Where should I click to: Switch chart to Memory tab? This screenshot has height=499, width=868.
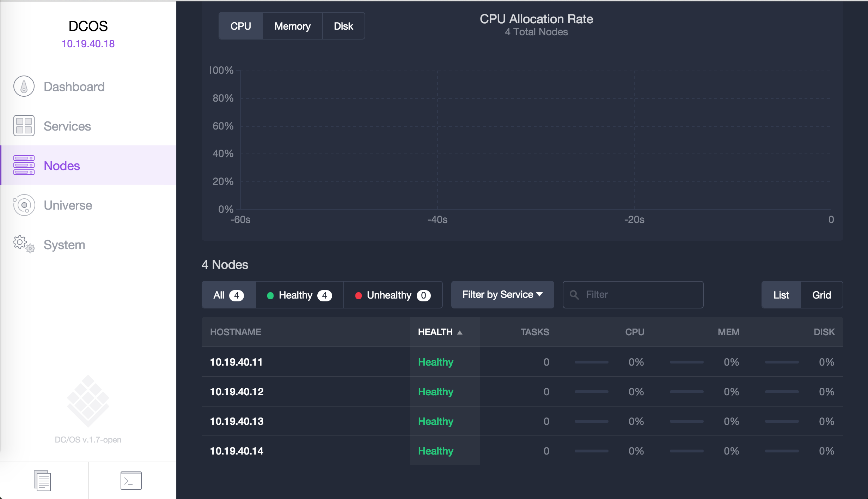(x=292, y=26)
